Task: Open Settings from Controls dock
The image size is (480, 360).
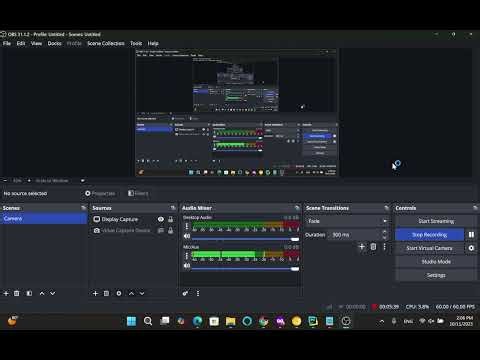Action: [x=436, y=275]
